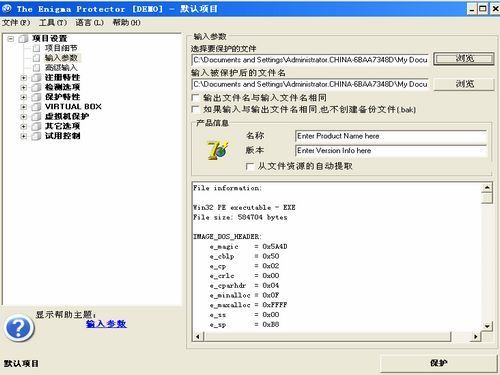Open the 输入参数 help topic link
The height and width of the screenshot is (375, 500).
tap(106, 324)
